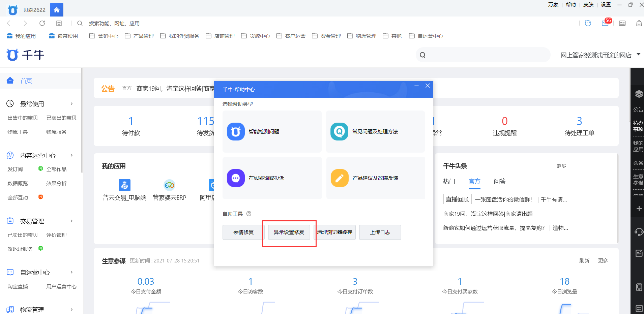Screen dimensions: 644x314
Task: Click the magnifier icon in the shop search bar
Action: coord(422,55)
